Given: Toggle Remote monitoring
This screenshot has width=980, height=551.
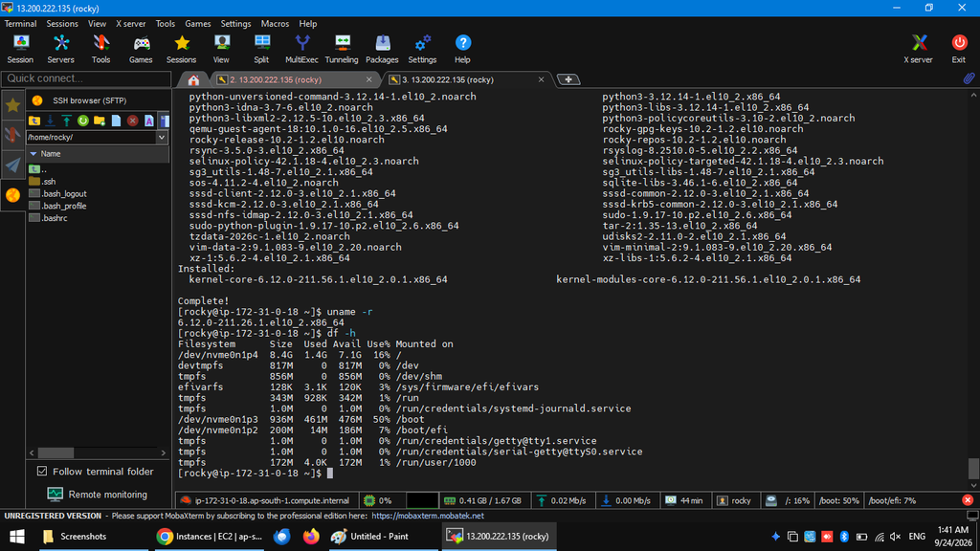Looking at the screenshot, I should click(x=97, y=495).
